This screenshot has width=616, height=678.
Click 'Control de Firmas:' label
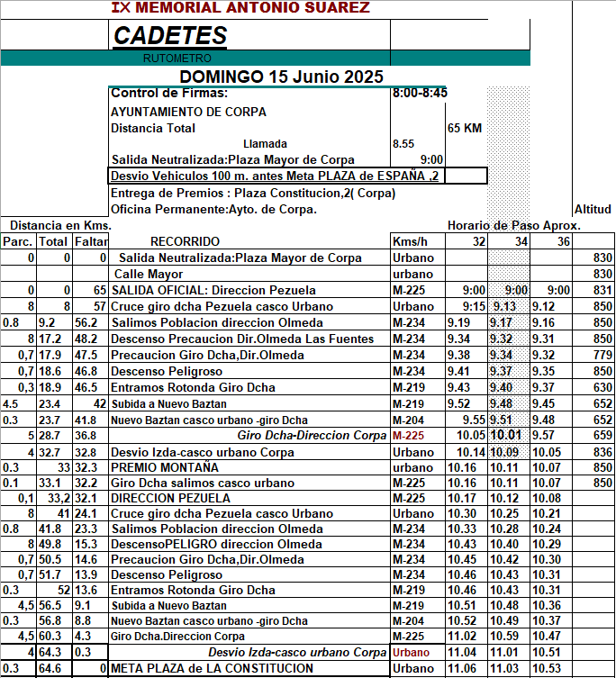pyautogui.click(x=169, y=93)
